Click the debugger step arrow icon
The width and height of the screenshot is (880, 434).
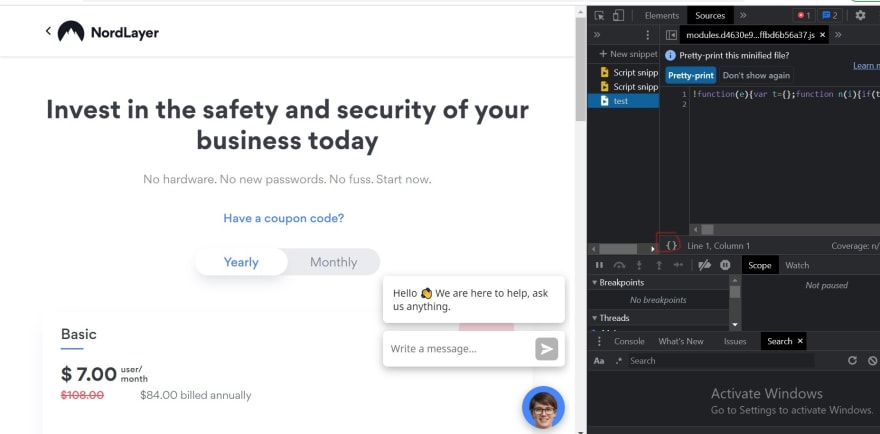pos(679,265)
